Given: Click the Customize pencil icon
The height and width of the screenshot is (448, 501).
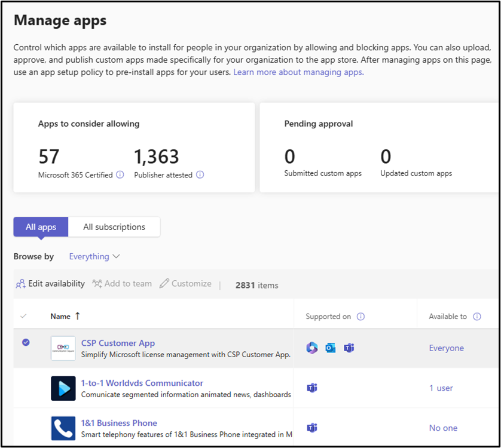Looking at the screenshot, I should coord(164,283).
